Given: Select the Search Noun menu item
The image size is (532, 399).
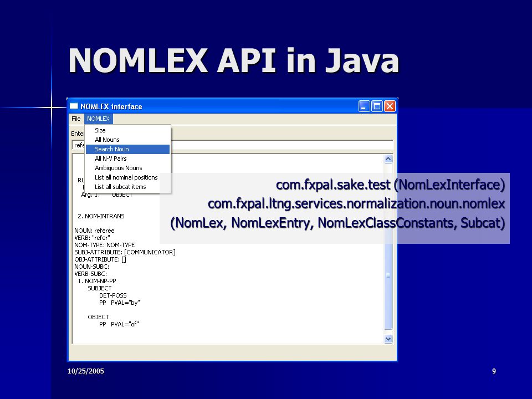Looking at the screenshot, I should pos(127,149).
